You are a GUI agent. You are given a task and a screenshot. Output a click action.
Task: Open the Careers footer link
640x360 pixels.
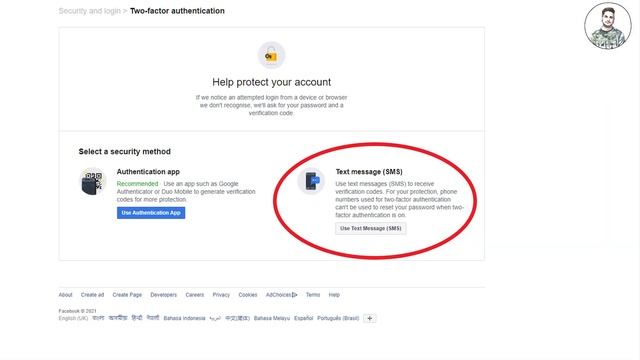[x=195, y=295]
